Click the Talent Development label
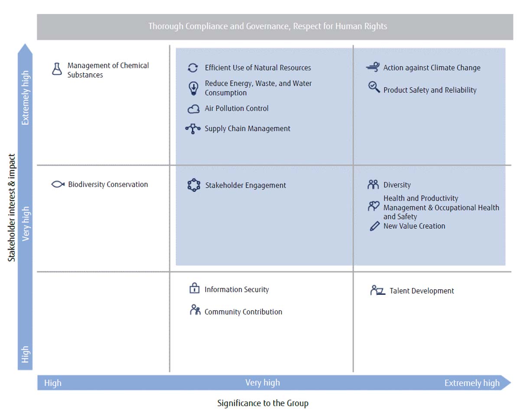Viewport: 520px width, 420px height. pyautogui.click(x=422, y=291)
